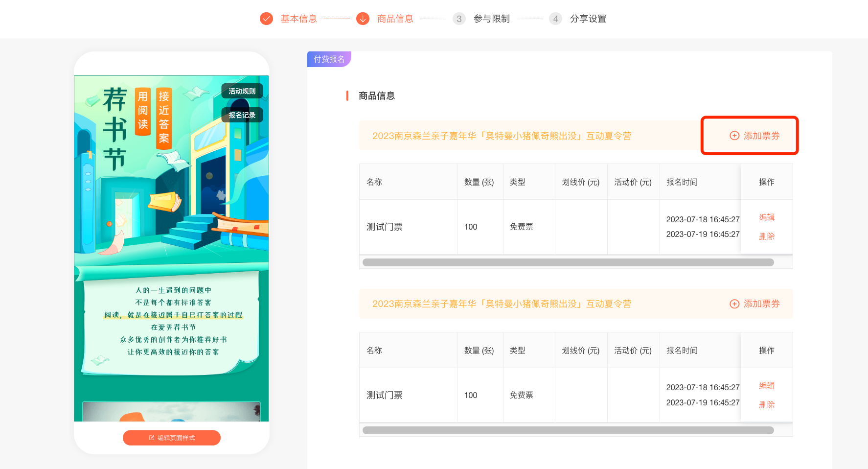Click the edit pencil icon on 编辑页面样式
Screen dimensions: 868x469
152,438
